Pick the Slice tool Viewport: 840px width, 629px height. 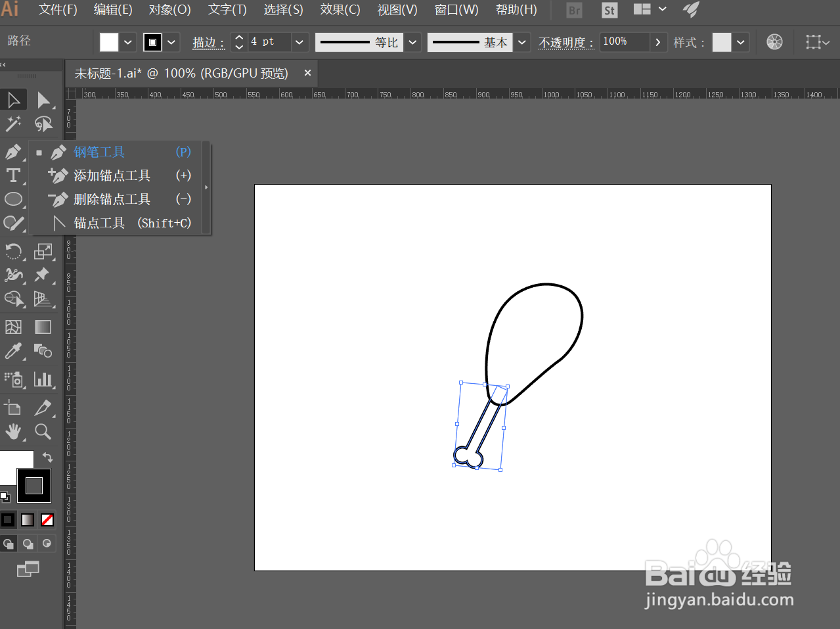tap(43, 408)
